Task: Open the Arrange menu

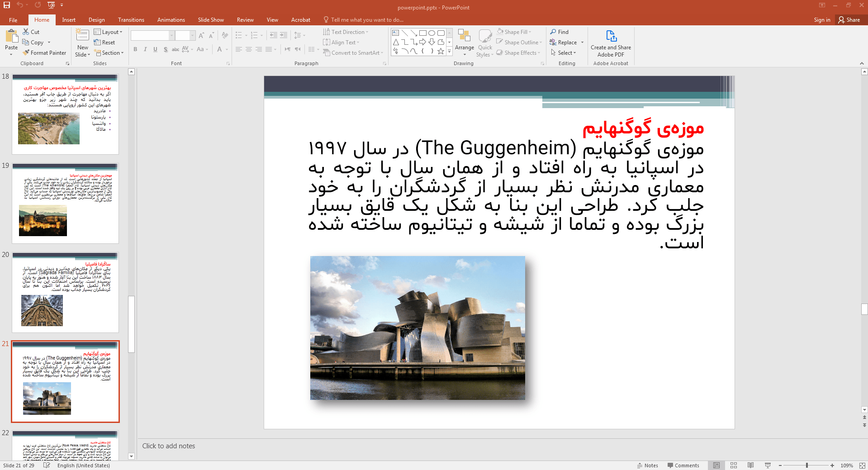Action: pos(465,43)
